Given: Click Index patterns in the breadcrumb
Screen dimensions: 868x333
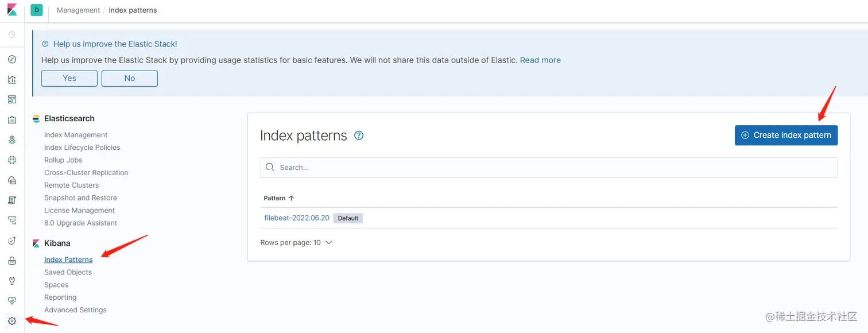Looking at the screenshot, I should [133, 10].
